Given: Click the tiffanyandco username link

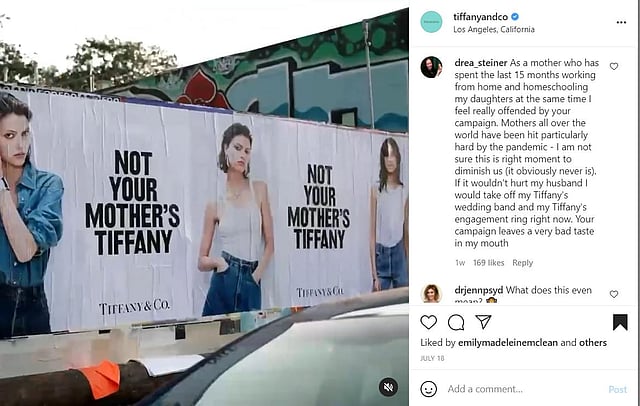Looking at the screenshot, I should [480, 17].
